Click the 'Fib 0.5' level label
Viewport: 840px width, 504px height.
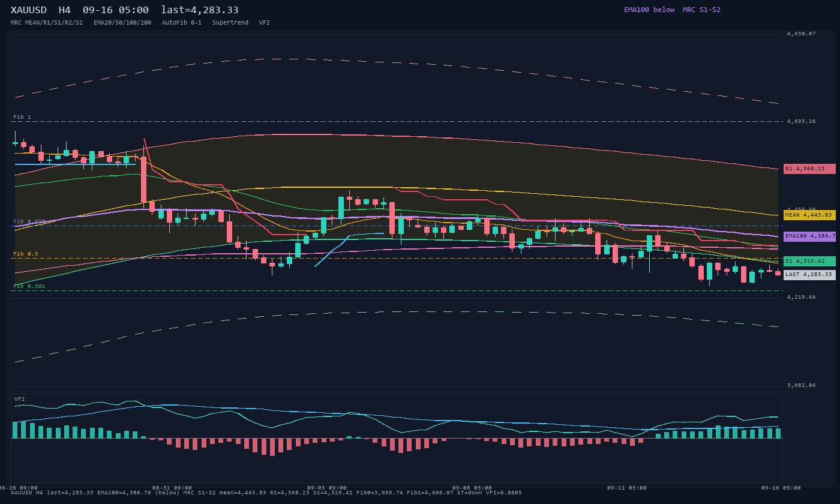[26, 254]
